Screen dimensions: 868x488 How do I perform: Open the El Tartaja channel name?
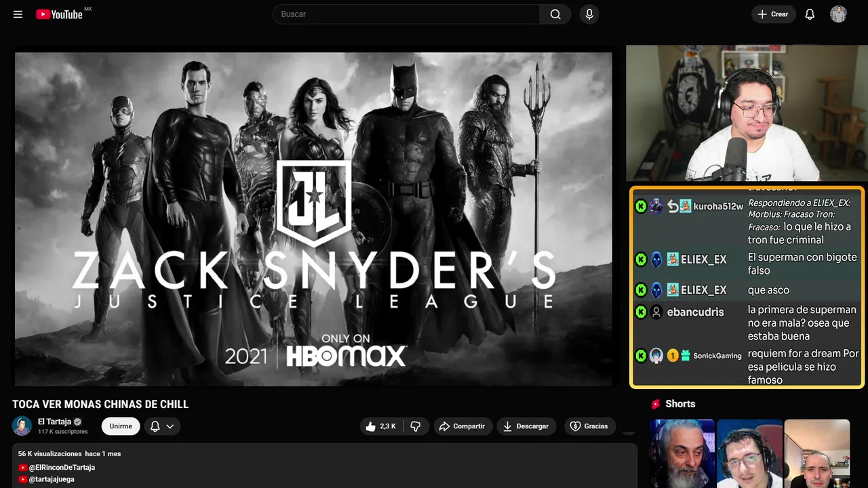[54, 422]
